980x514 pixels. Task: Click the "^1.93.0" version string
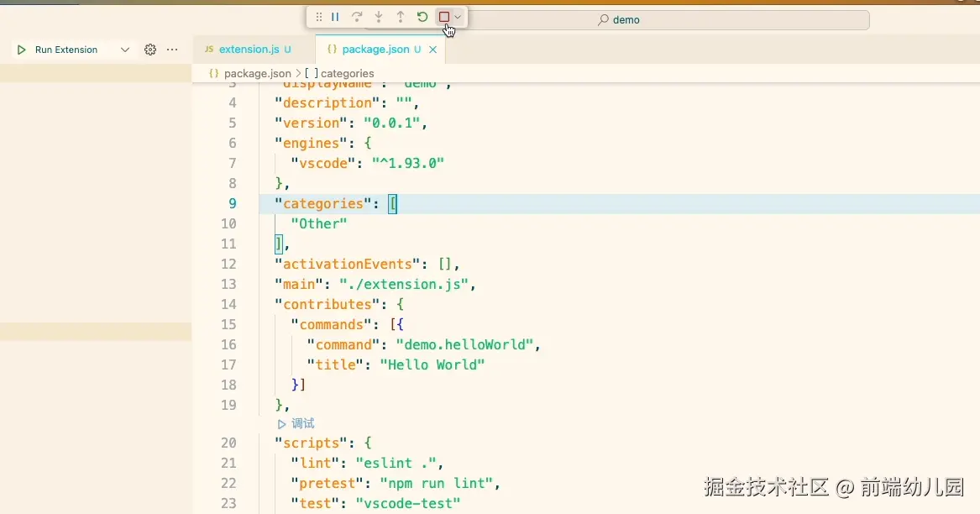408,163
